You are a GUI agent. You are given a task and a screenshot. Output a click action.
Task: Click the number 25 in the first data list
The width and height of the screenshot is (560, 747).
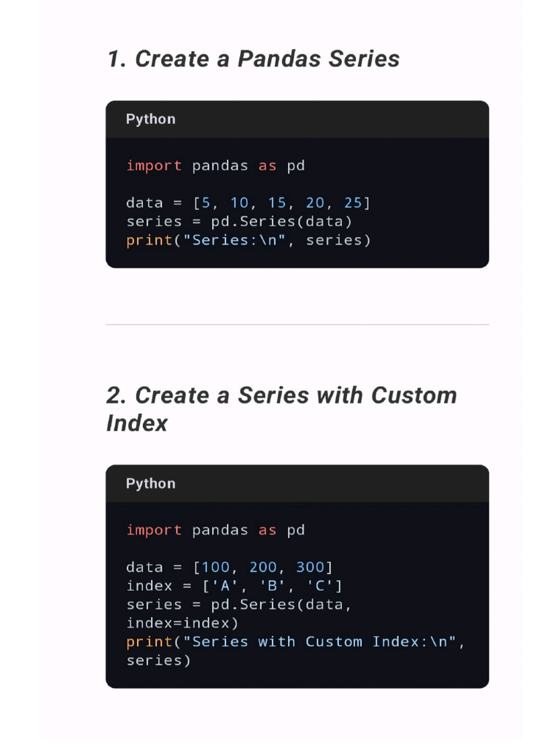353,203
